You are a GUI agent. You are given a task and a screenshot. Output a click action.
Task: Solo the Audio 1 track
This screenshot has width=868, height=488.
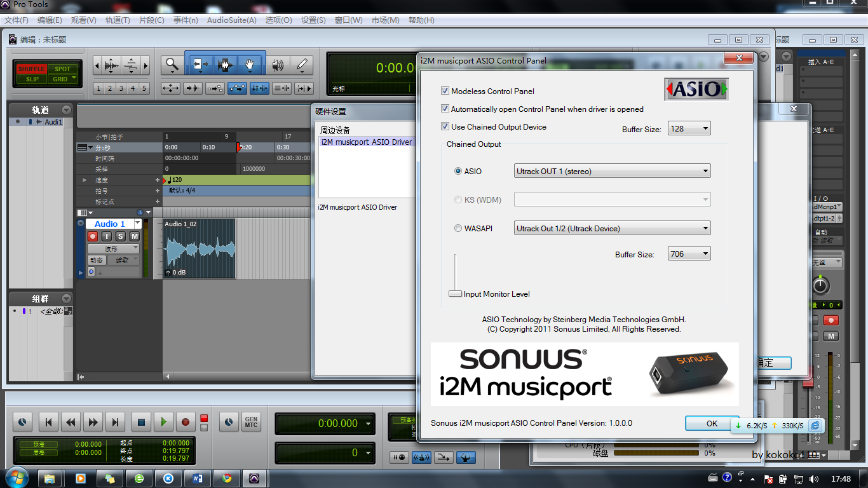point(121,236)
